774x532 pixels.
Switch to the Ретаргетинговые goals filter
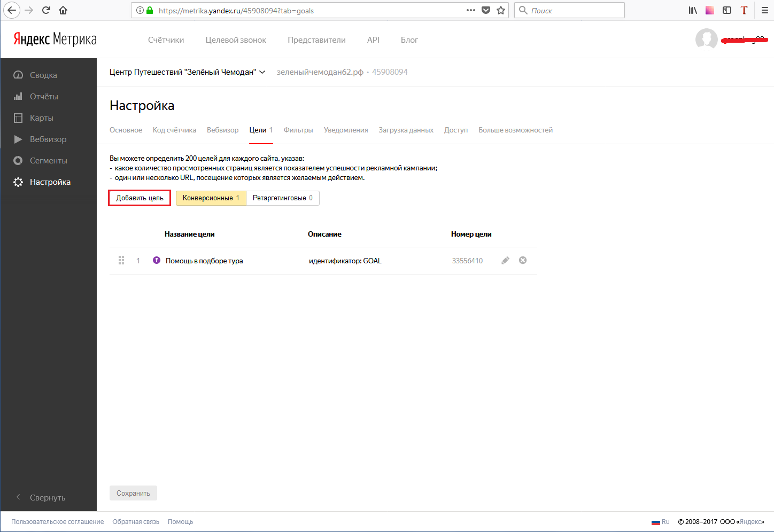point(283,198)
